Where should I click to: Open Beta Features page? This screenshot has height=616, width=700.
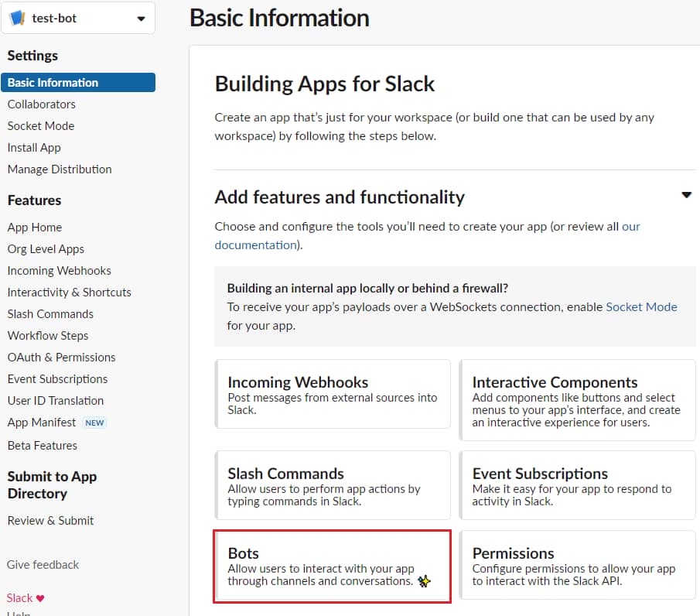pos(42,445)
